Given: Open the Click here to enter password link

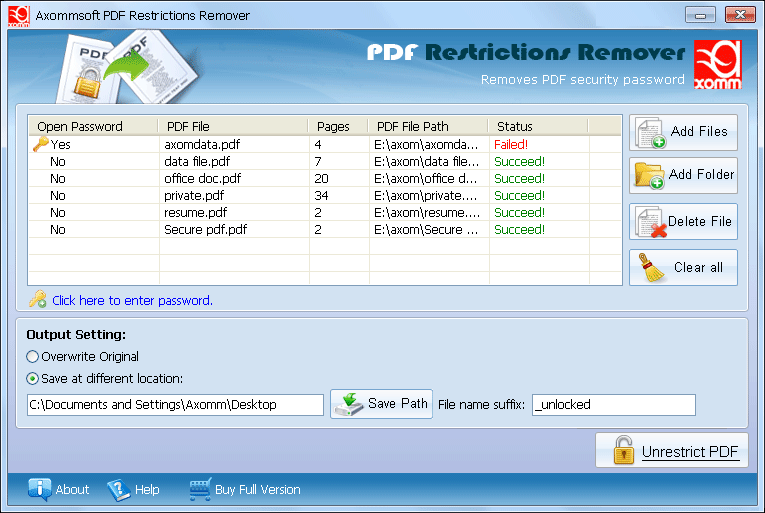Looking at the screenshot, I should point(132,300).
